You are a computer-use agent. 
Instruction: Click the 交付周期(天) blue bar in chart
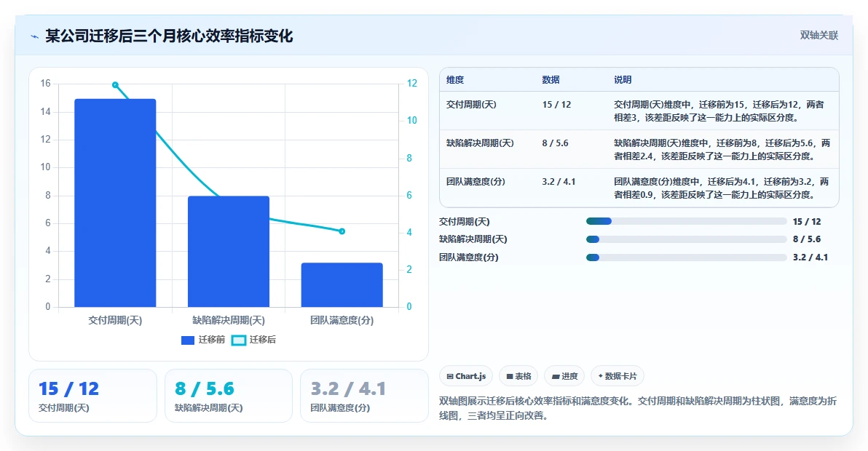[x=115, y=203]
